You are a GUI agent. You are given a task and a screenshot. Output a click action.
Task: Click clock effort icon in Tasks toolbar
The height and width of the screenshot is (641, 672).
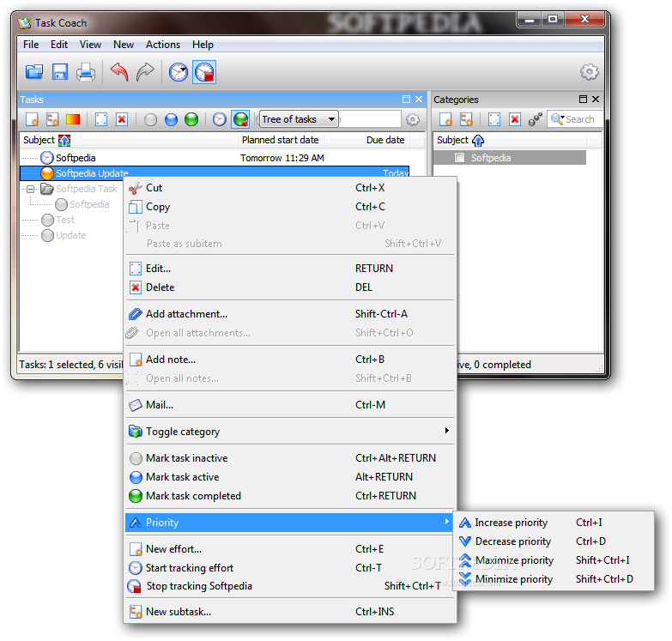(x=220, y=119)
